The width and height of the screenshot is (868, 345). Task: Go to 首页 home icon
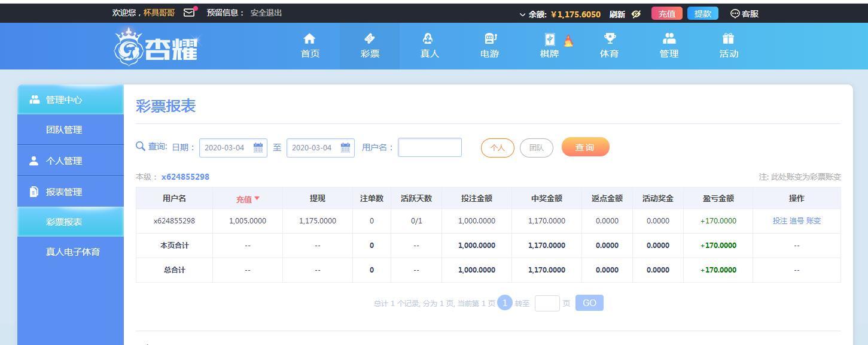coord(309,39)
